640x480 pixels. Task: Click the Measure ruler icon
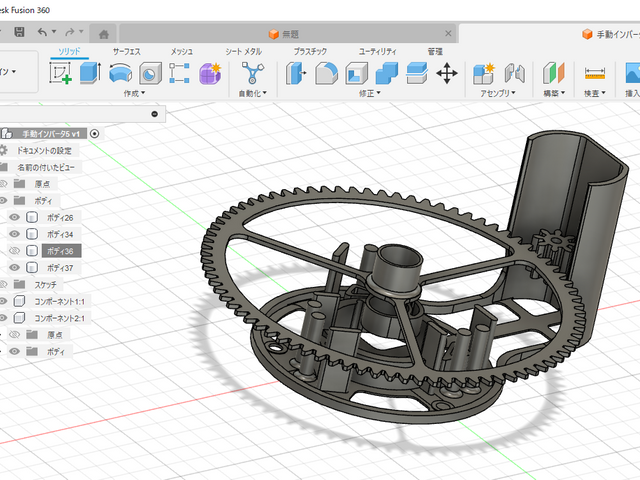595,73
